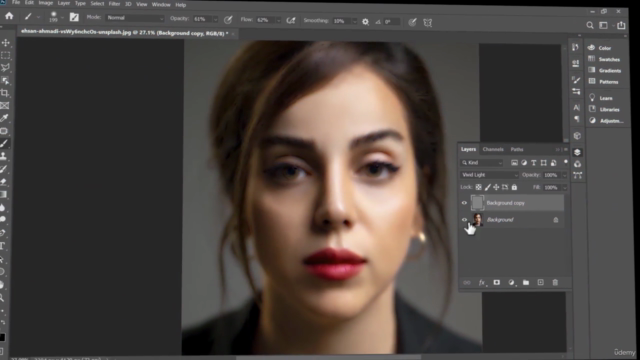
Task: Select the Frame tool
Action: point(4,106)
